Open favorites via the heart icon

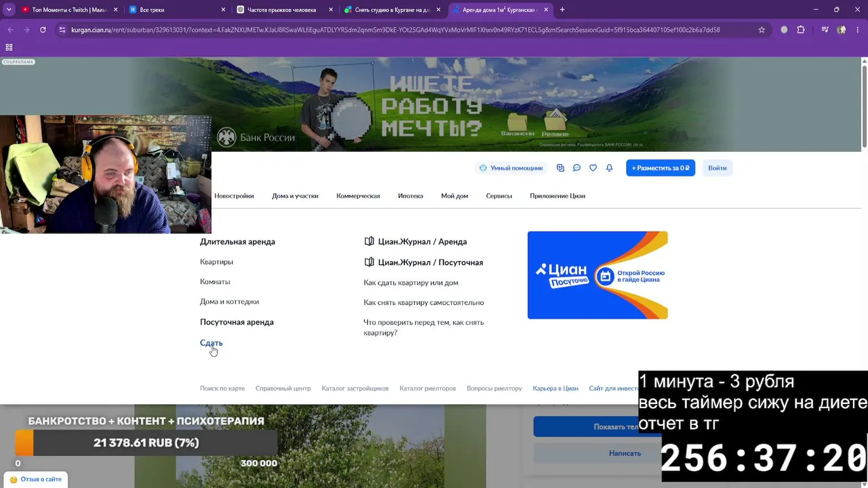[593, 168]
